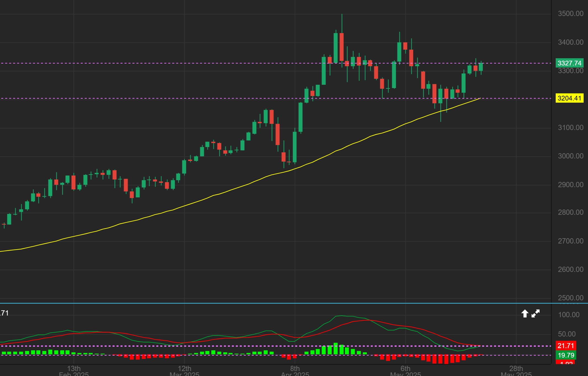Click the 3500.00 price axis label
Screen dimensions: 588x376
coord(570,14)
